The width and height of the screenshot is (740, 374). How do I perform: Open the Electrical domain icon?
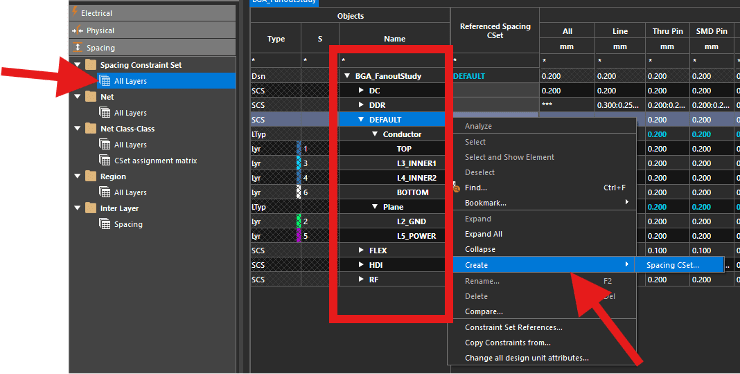76,12
